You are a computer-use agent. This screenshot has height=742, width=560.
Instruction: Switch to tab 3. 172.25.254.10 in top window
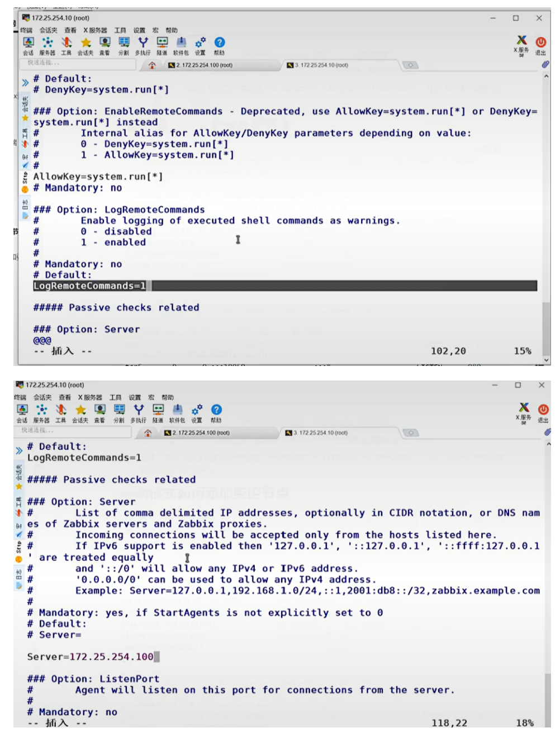(340, 65)
